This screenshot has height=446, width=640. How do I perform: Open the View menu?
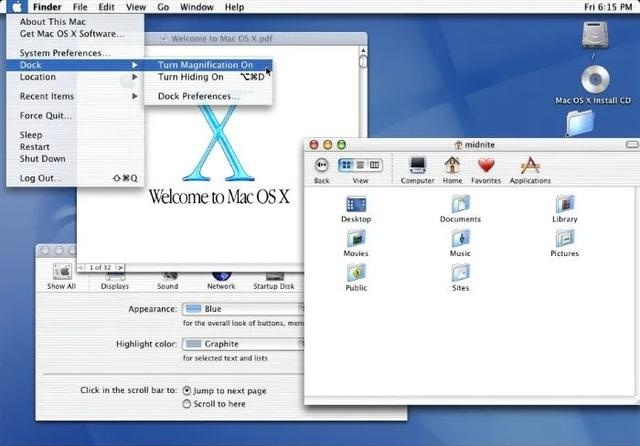pyautogui.click(x=136, y=7)
